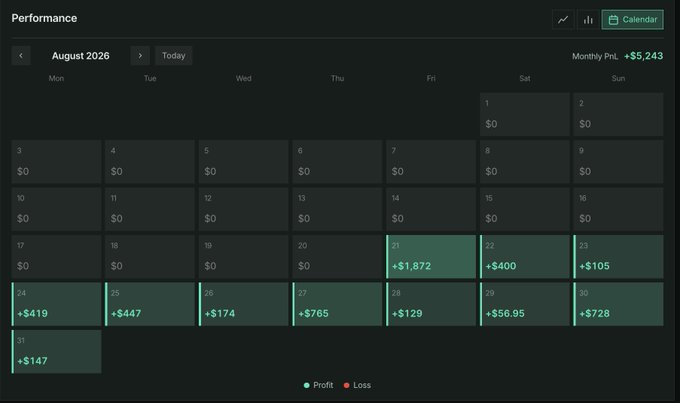
Task: Click the August 2026 month label
Action: coord(81,56)
